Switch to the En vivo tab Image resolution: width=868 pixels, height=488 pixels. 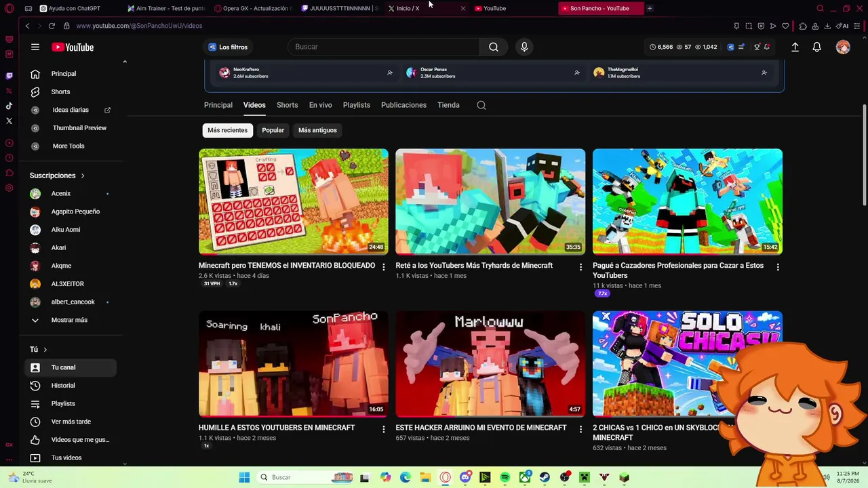pyautogui.click(x=321, y=105)
